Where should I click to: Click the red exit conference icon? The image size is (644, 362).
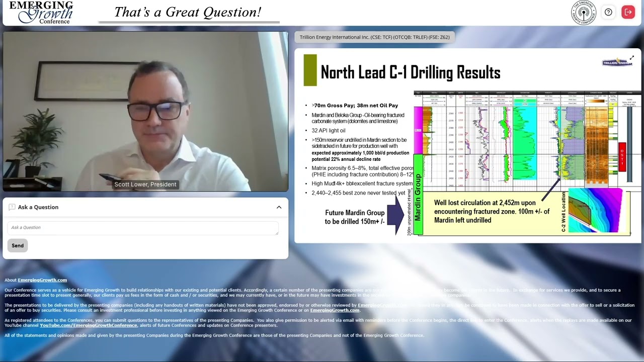pyautogui.click(x=628, y=12)
